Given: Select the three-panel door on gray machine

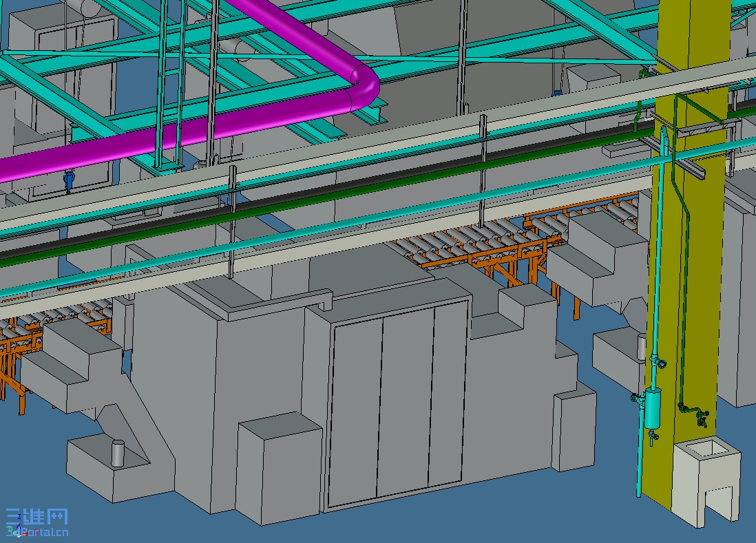Looking at the screenshot, I should (398, 403).
